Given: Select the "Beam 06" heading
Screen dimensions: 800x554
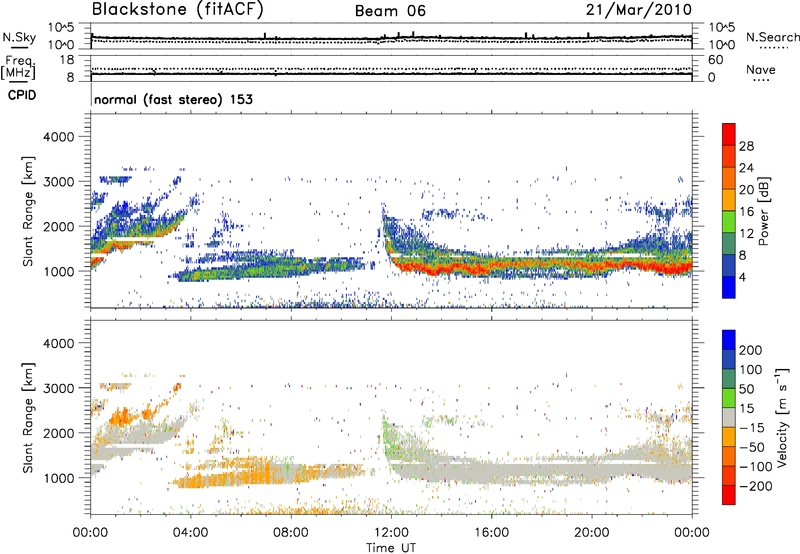Looking at the screenshot, I should [x=390, y=11].
